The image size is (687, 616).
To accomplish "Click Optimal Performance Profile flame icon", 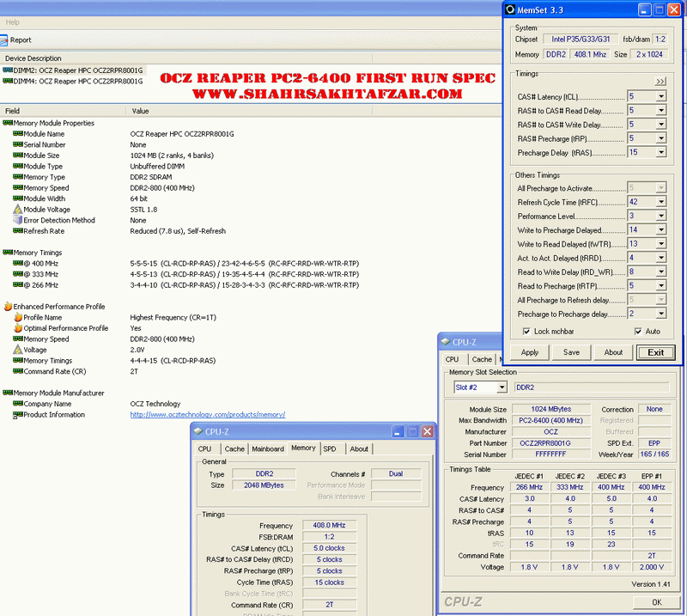I will click(17, 328).
